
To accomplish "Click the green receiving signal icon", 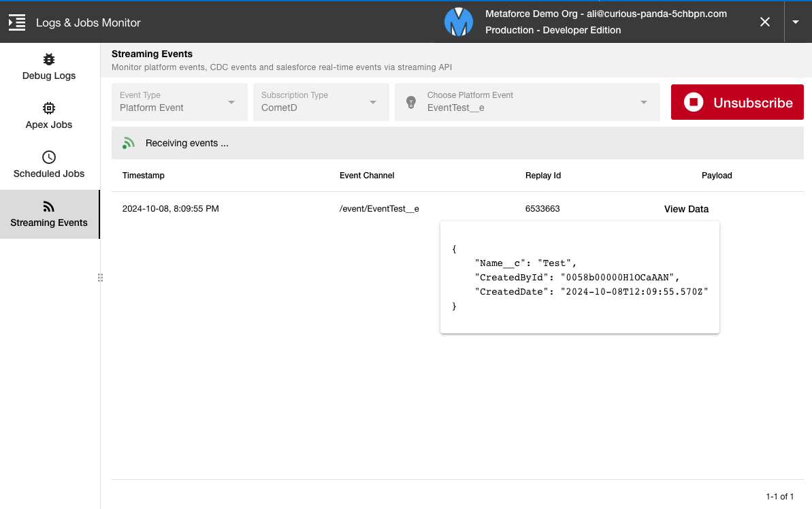I will click(x=129, y=143).
